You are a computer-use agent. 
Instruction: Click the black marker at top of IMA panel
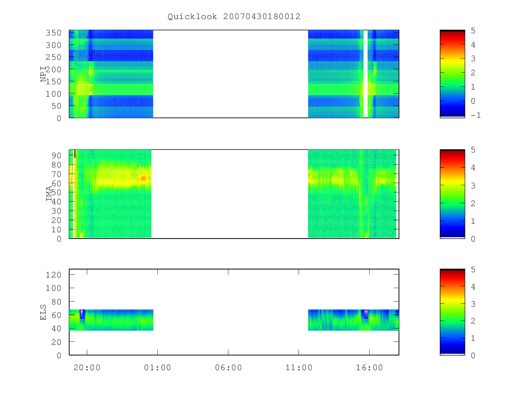click(75, 154)
